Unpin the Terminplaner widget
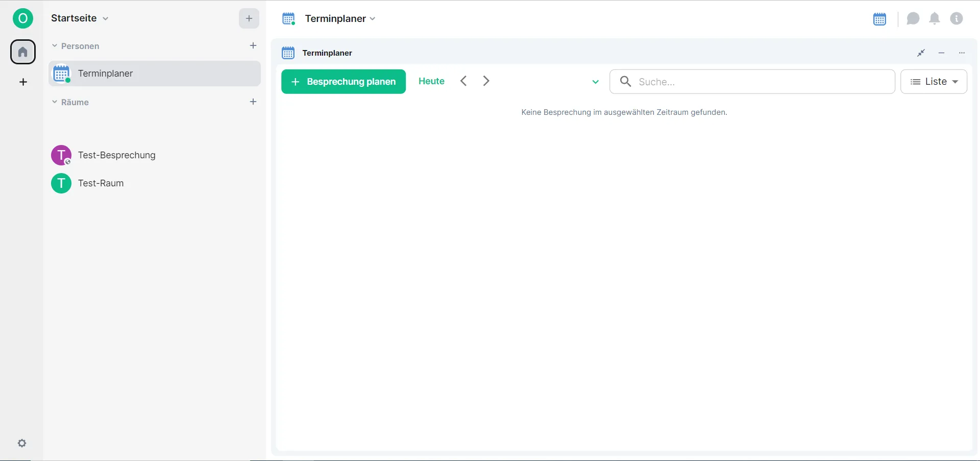Image resolution: width=980 pixels, height=461 pixels. (921, 53)
